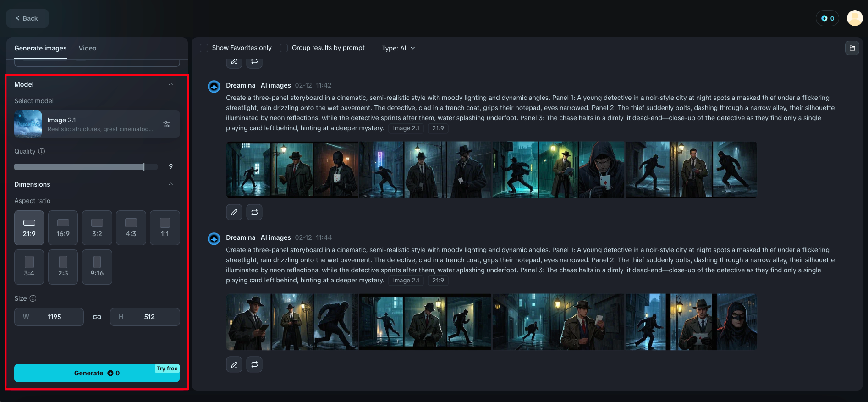Click Dreamina avatar icon for 11:44 entry
This screenshot has height=402, width=868.
point(214,238)
